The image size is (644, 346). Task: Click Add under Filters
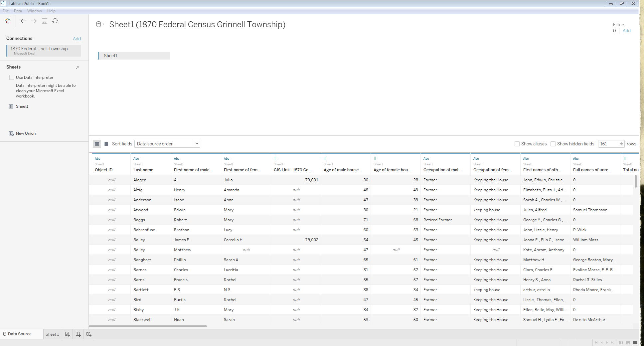(x=627, y=31)
